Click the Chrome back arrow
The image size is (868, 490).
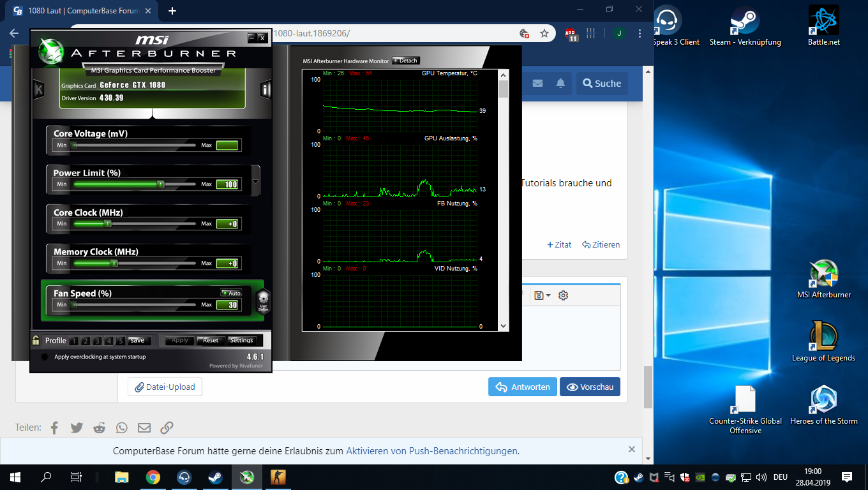[x=14, y=33]
